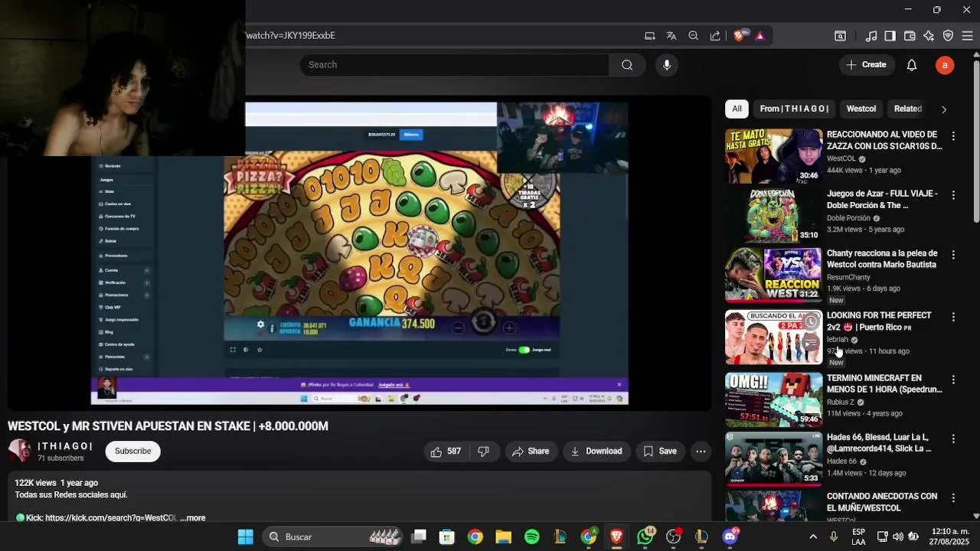Viewport: 980px width, 551px height.
Task: Open the THIAGO channel avatar
Action: pos(19,452)
